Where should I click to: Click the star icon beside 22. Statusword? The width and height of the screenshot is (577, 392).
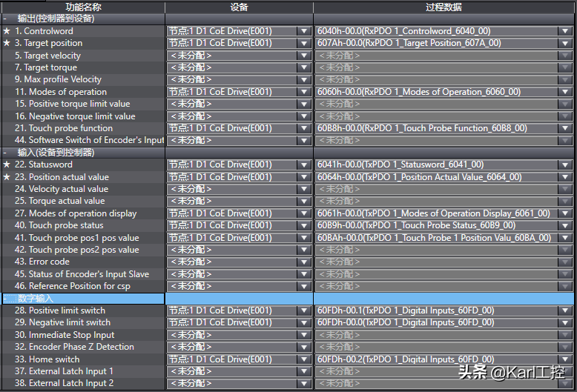7,165
